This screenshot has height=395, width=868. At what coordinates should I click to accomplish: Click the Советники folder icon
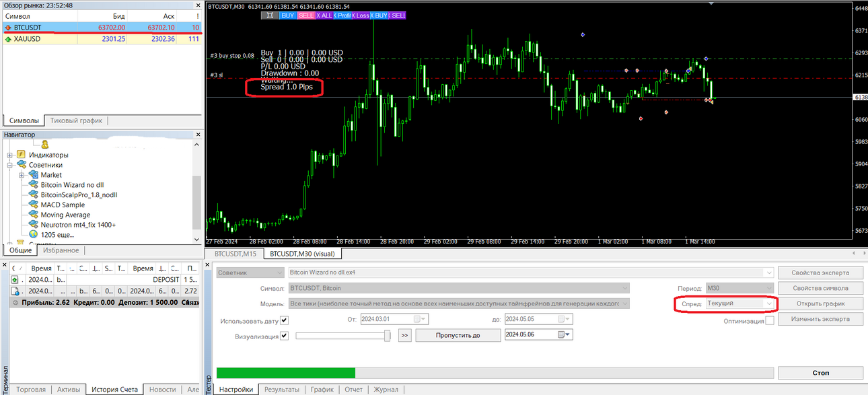tap(21, 165)
